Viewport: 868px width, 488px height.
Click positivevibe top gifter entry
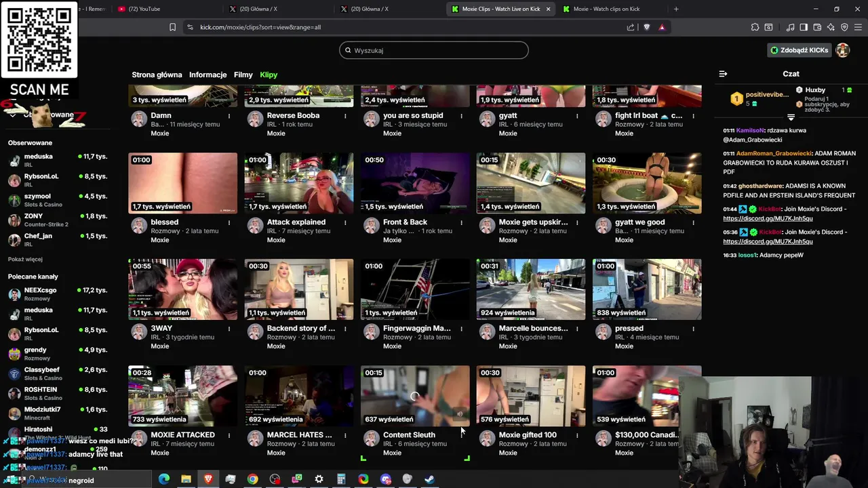(759, 98)
